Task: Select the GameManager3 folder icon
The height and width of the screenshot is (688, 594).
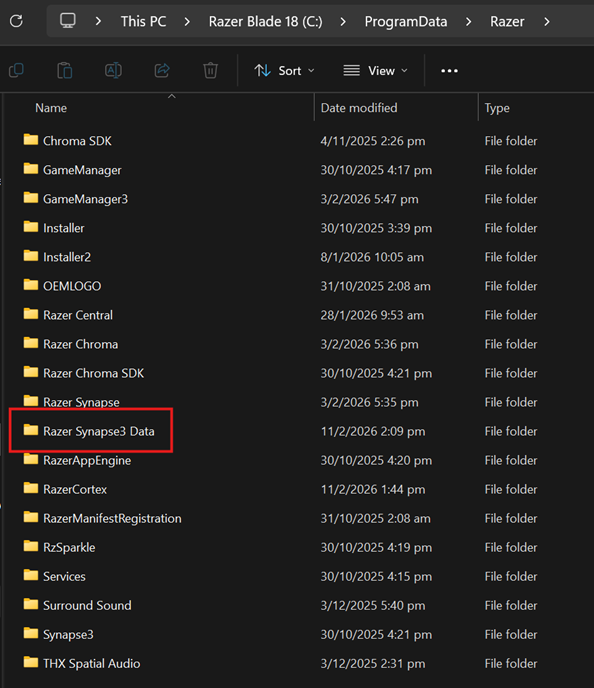Action: [31, 198]
